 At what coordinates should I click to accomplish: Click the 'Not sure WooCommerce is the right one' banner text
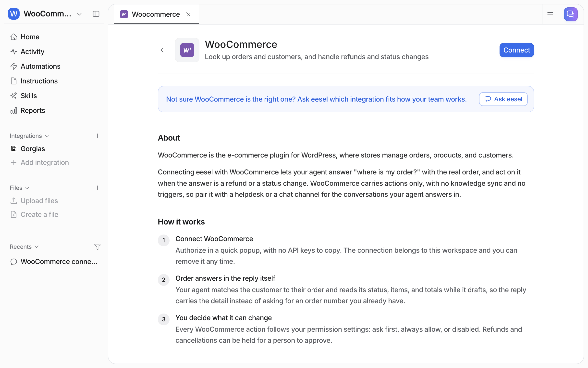click(316, 99)
